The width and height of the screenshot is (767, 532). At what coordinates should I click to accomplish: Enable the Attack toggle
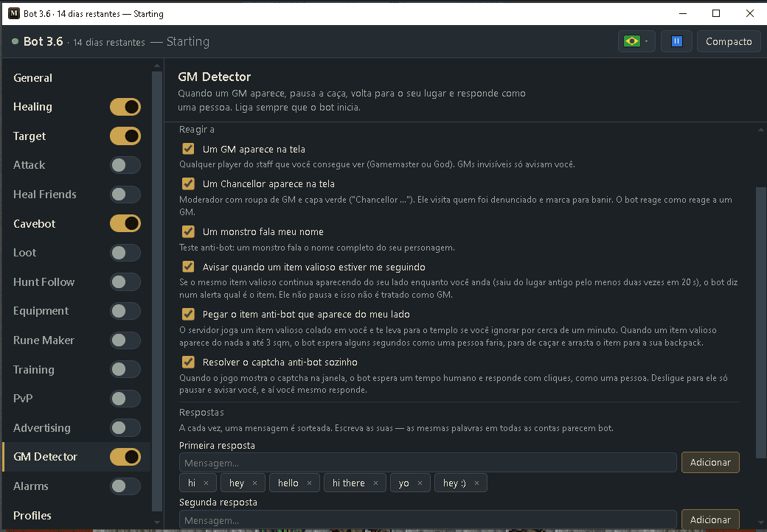pos(125,165)
